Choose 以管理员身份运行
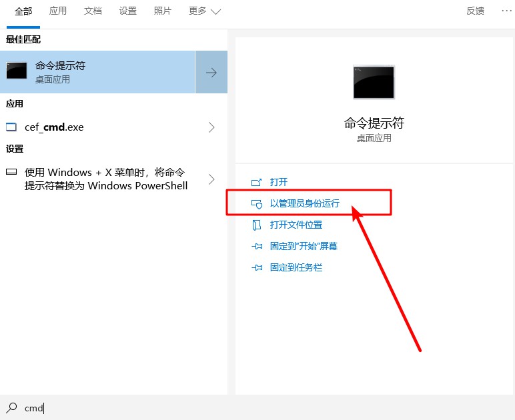This screenshot has width=515, height=420. coord(304,203)
